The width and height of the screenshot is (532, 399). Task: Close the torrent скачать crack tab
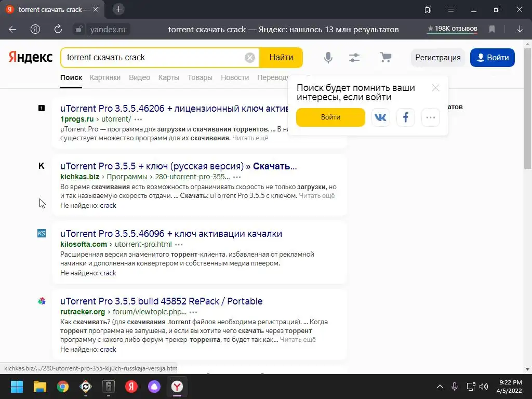[x=96, y=9]
